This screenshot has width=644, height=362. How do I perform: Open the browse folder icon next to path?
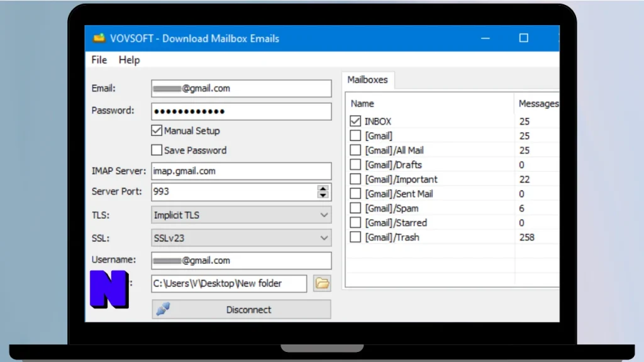click(x=322, y=283)
